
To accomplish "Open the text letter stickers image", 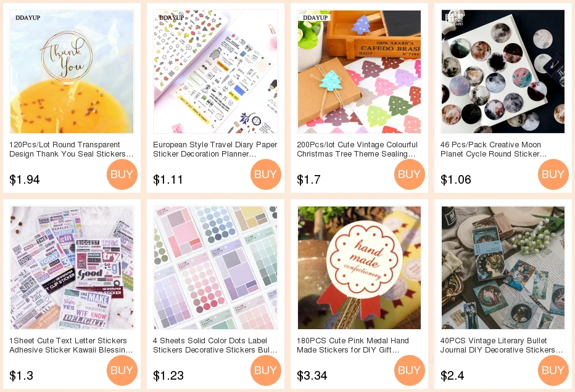I will click(x=72, y=267).
